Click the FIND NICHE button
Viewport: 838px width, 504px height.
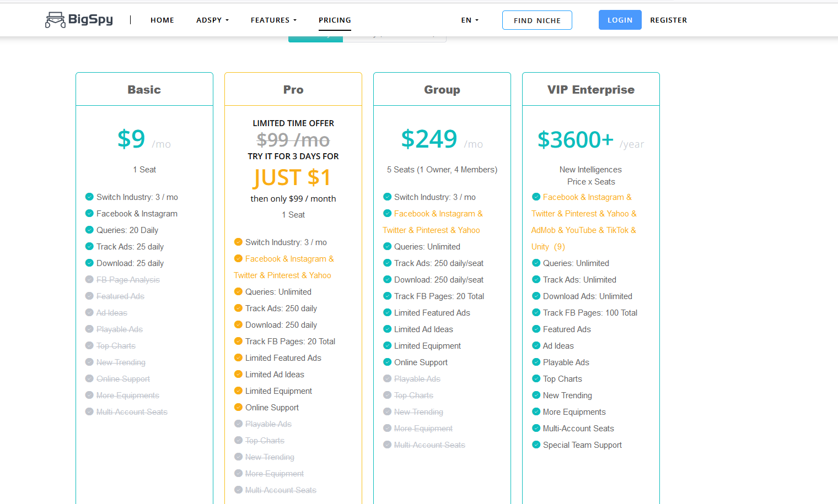[x=537, y=20]
